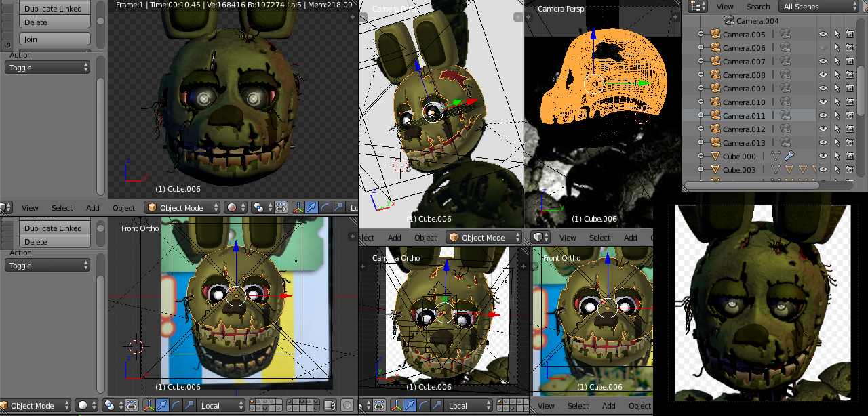
Task: Click the upper Delete button
Action: pos(55,22)
